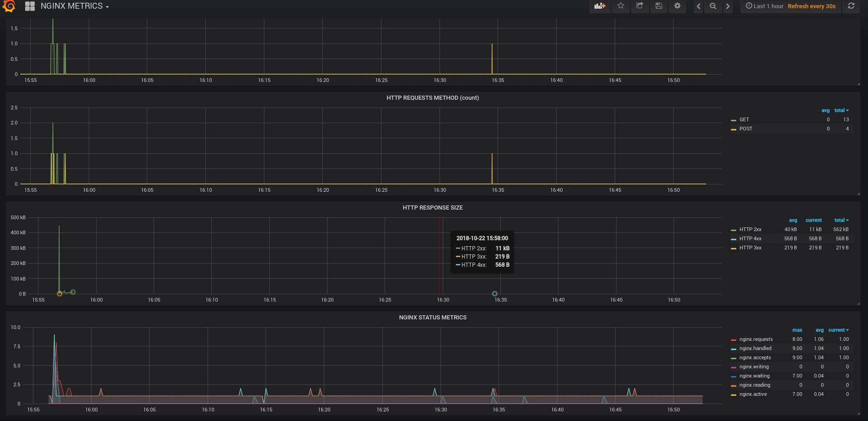Shift time range backward
The width and height of the screenshot is (868, 421).
[698, 6]
